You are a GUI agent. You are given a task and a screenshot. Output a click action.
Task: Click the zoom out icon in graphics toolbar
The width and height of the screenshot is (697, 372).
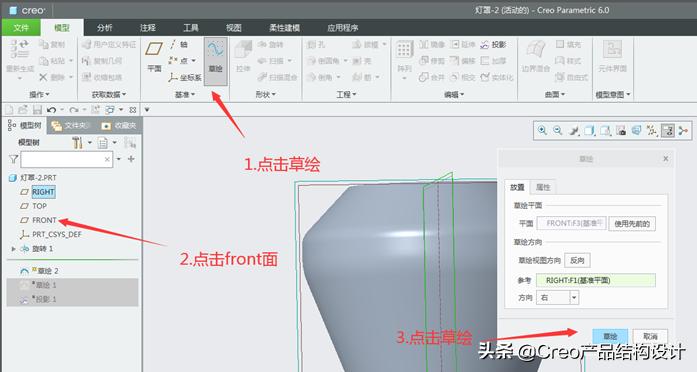[558, 130]
